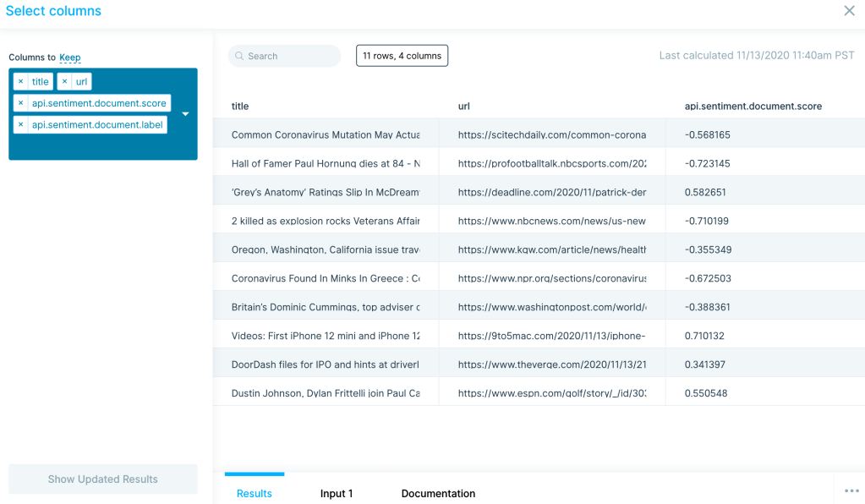Remove the title column tag

[x=21, y=82]
